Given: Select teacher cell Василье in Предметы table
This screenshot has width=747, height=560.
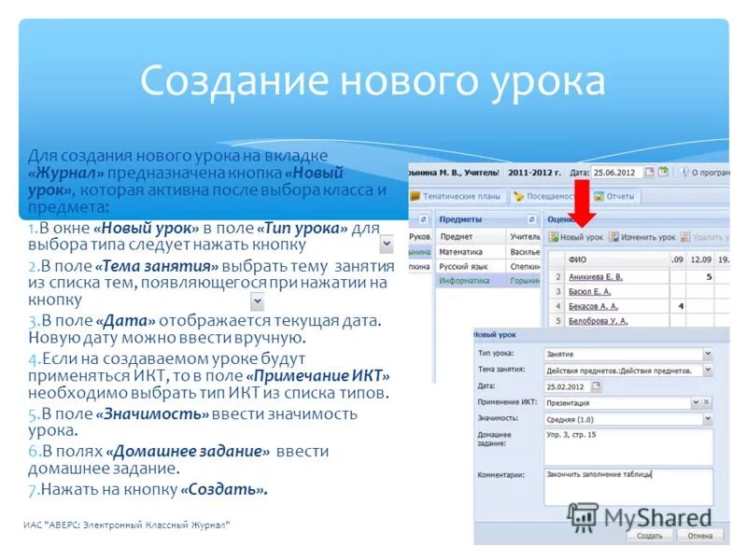Looking at the screenshot, I should 525,251.
